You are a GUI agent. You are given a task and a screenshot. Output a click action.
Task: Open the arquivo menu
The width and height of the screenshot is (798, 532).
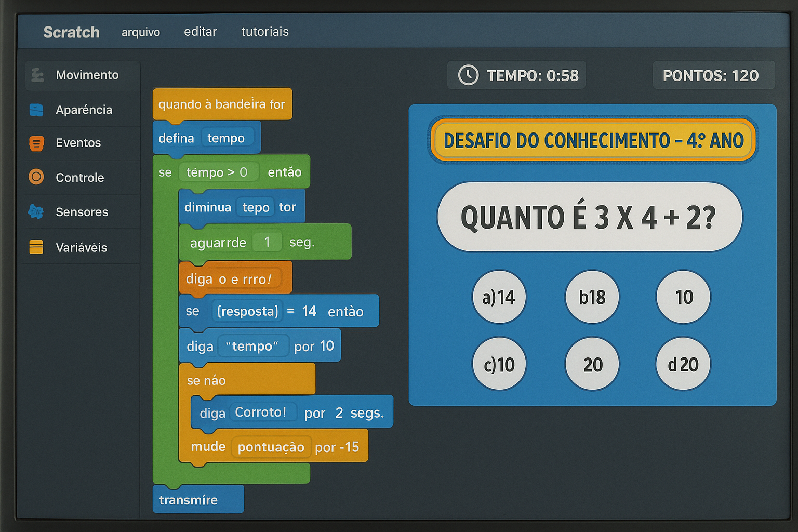(140, 32)
